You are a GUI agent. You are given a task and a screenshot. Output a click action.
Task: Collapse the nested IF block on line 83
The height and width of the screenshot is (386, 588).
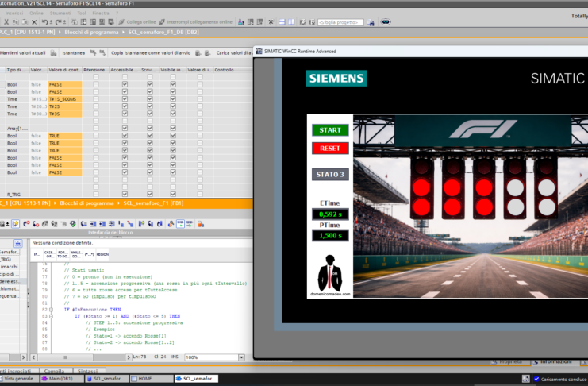(x=51, y=317)
